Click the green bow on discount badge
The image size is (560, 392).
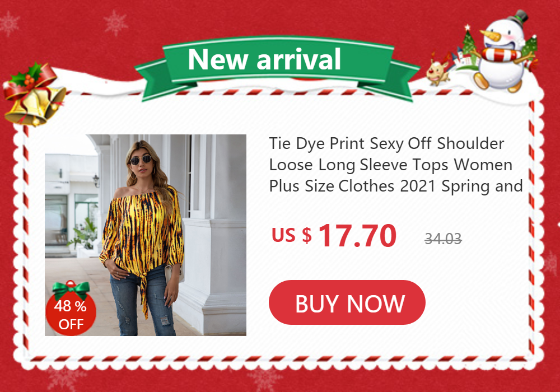71,288
